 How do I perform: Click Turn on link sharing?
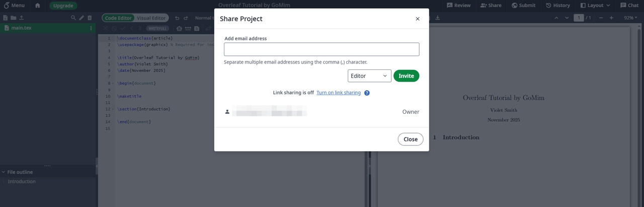tap(339, 93)
